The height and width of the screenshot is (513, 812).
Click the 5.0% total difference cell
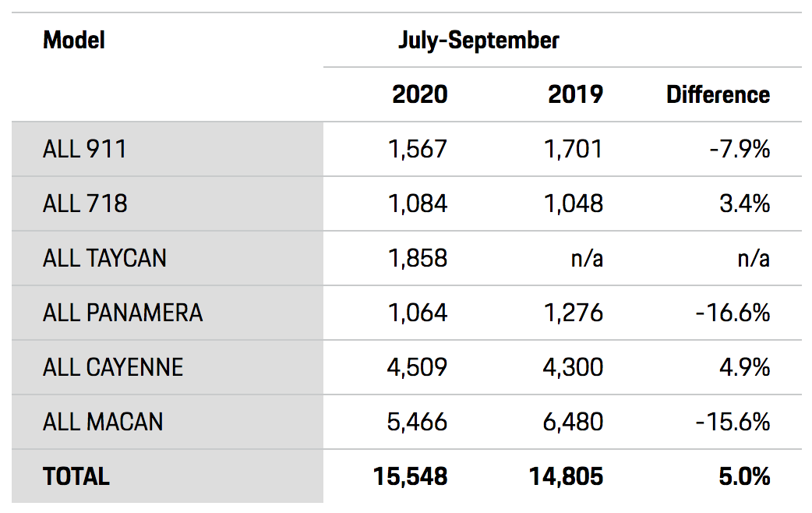pyautogui.click(x=745, y=476)
